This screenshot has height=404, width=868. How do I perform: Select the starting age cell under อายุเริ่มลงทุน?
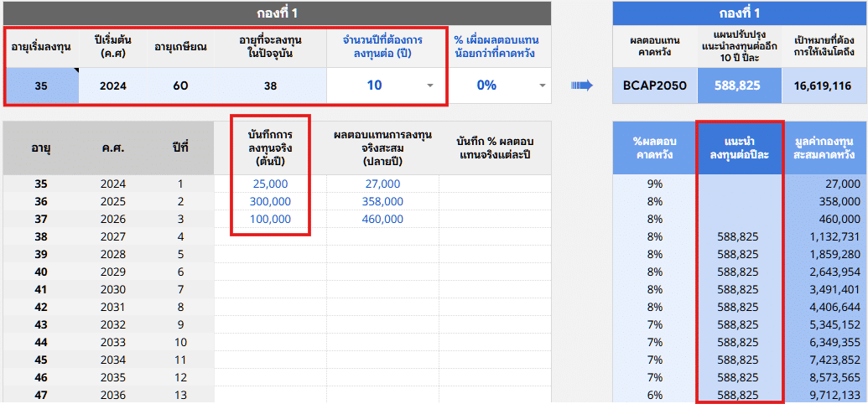pos(41,85)
